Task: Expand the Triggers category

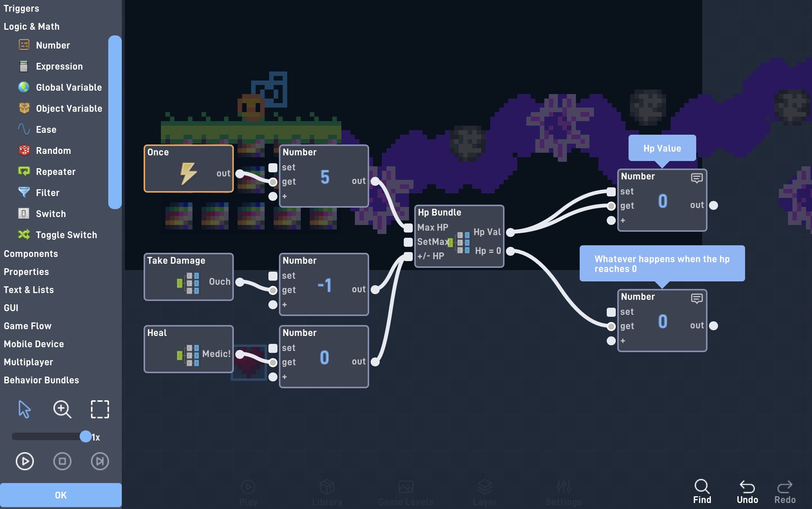Action: point(21,8)
